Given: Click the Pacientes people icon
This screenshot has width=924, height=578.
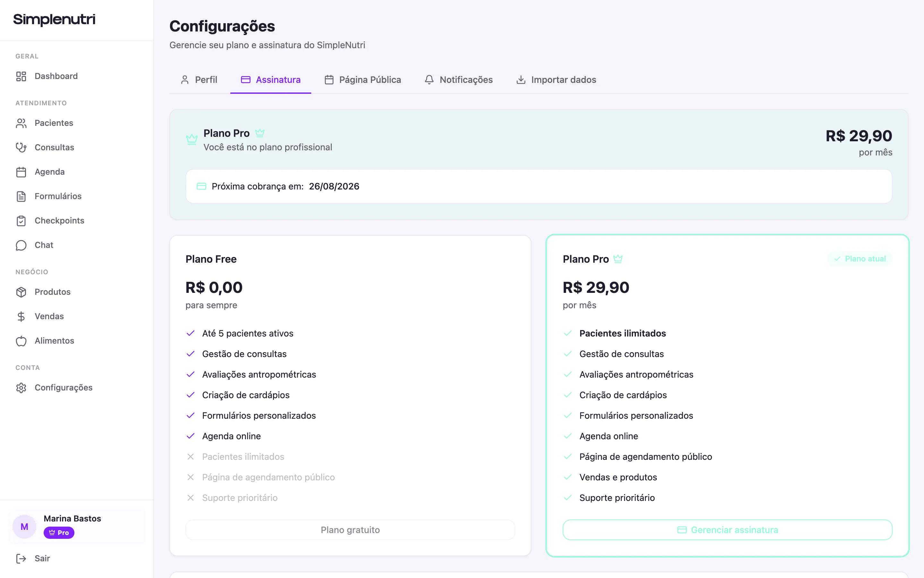Looking at the screenshot, I should pos(21,123).
